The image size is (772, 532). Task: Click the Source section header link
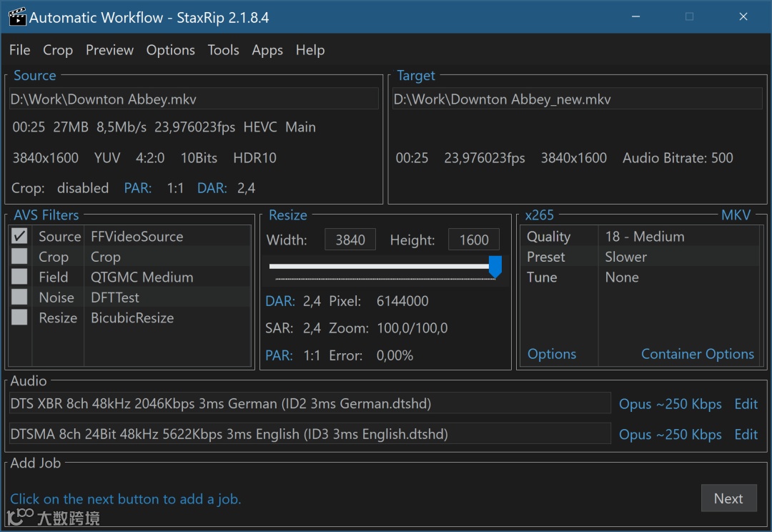(x=35, y=75)
